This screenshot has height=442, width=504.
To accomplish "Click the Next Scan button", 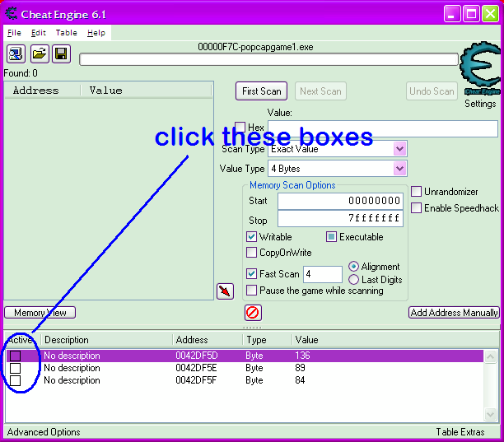I will coord(320,91).
